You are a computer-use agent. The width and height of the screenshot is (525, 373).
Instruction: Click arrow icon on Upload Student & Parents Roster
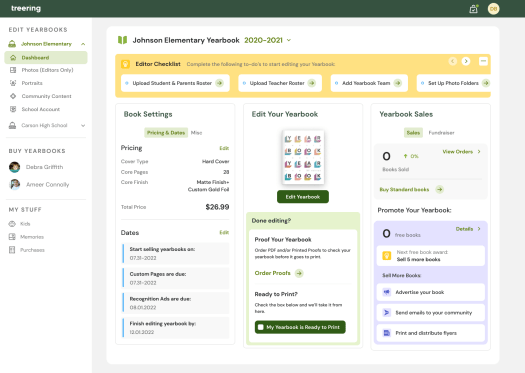[220, 83]
